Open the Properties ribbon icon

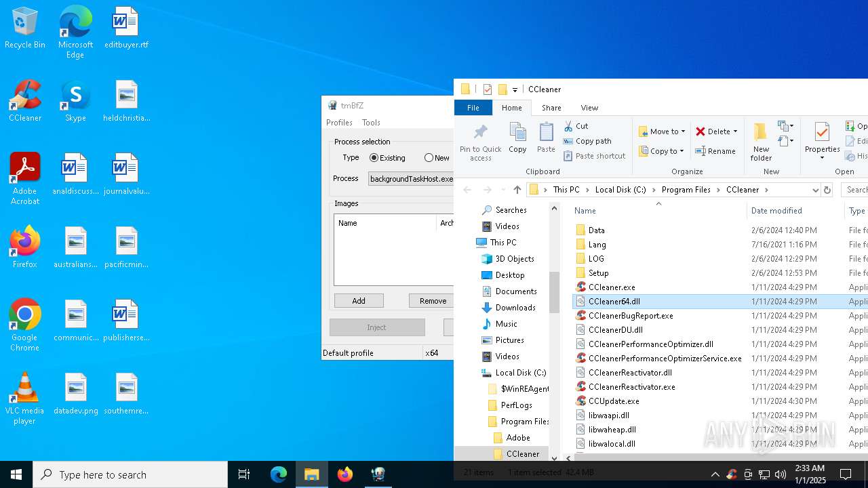(822, 142)
